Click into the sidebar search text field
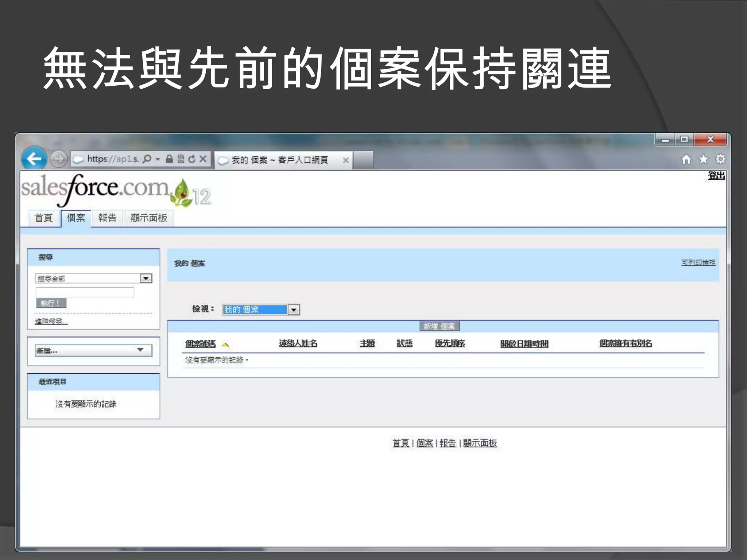The height and width of the screenshot is (560, 747). click(85, 292)
